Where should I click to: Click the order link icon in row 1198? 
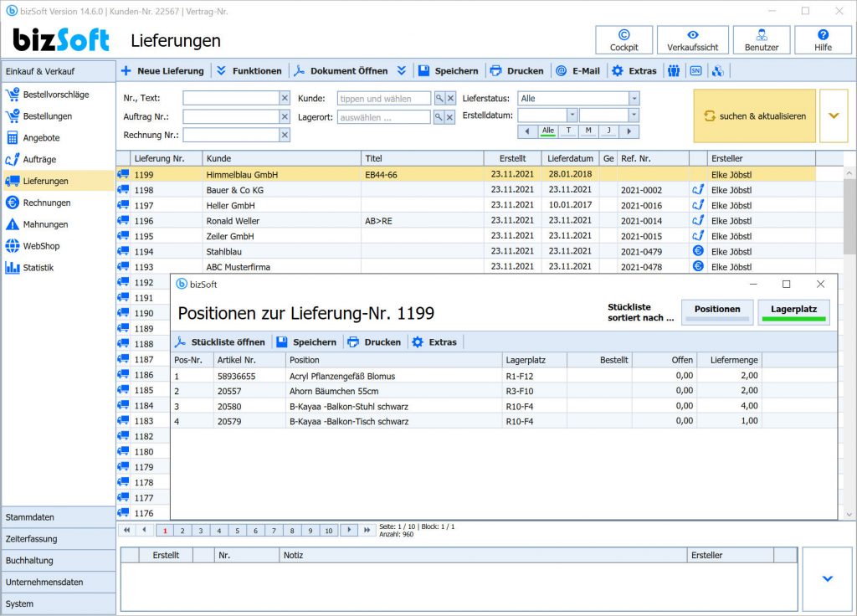click(698, 190)
